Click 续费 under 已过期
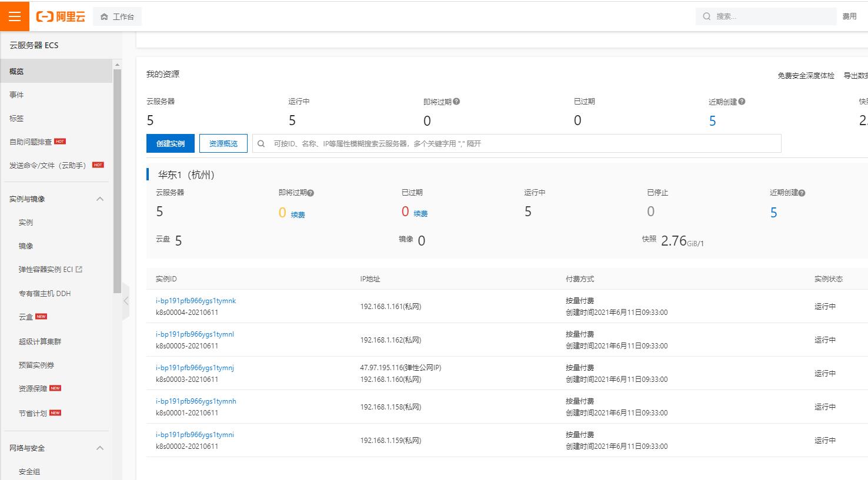The height and width of the screenshot is (480, 868). coord(420,214)
